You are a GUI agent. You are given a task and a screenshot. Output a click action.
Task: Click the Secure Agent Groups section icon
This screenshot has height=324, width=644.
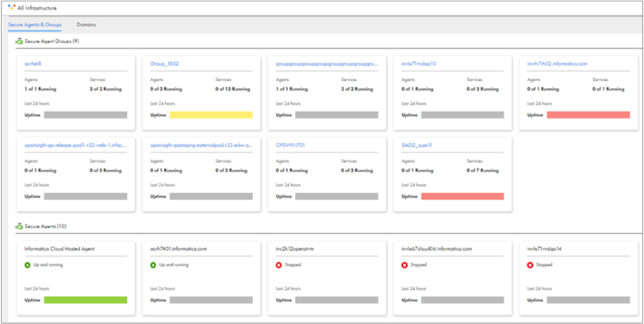coord(19,41)
